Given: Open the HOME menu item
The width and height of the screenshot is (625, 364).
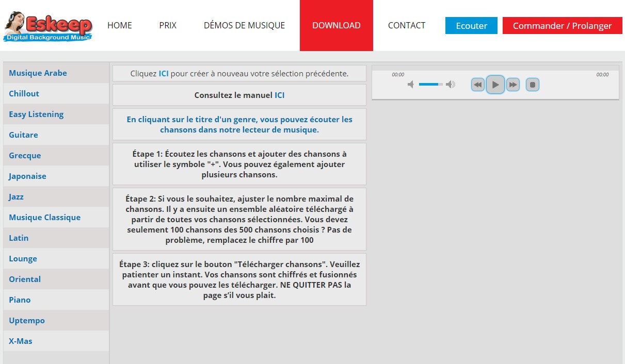Looking at the screenshot, I should [x=120, y=25].
